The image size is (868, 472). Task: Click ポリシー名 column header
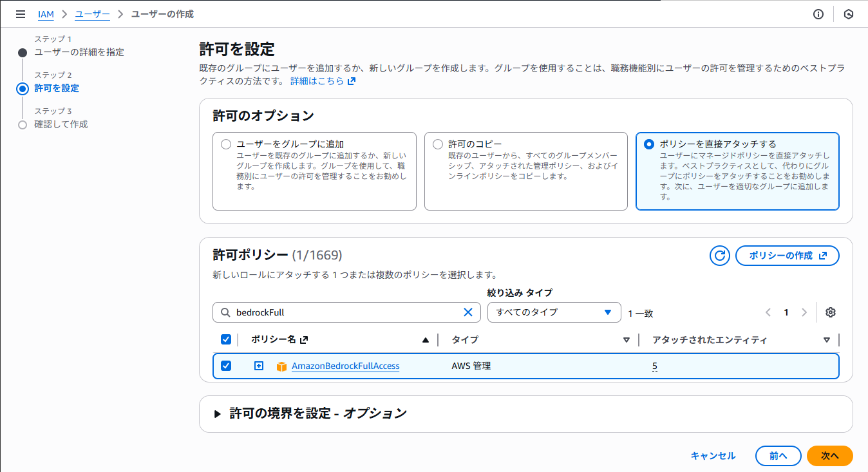[274, 339]
